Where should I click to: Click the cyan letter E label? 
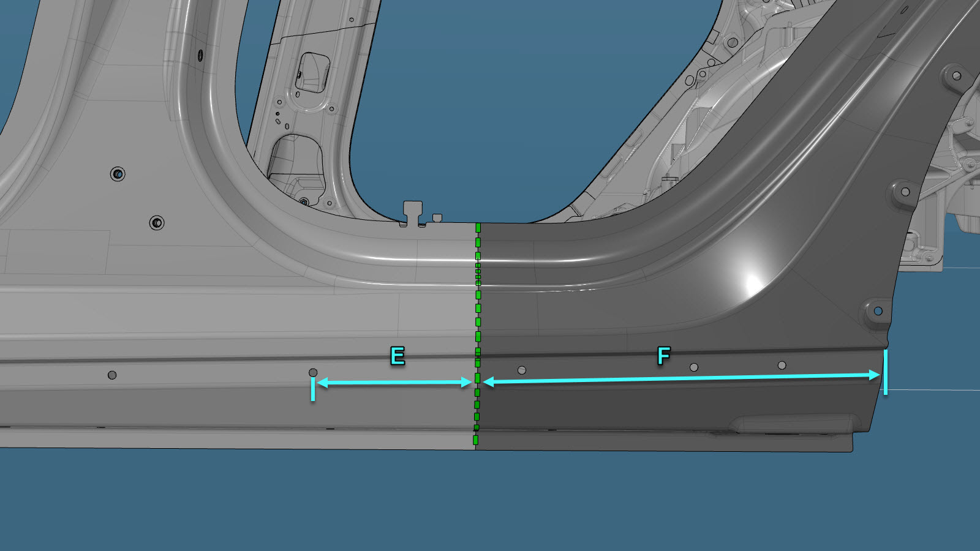(x=398, y=356)
